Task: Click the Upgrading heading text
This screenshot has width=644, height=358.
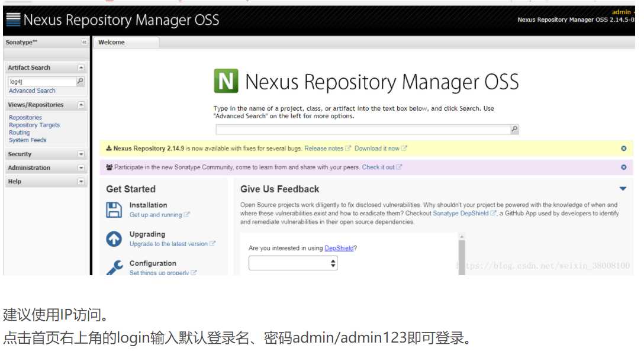Action: point(147,234)
